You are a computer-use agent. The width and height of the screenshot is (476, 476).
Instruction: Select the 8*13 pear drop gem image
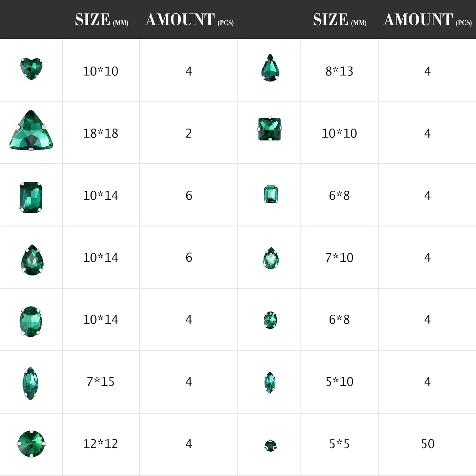(270, 68)
